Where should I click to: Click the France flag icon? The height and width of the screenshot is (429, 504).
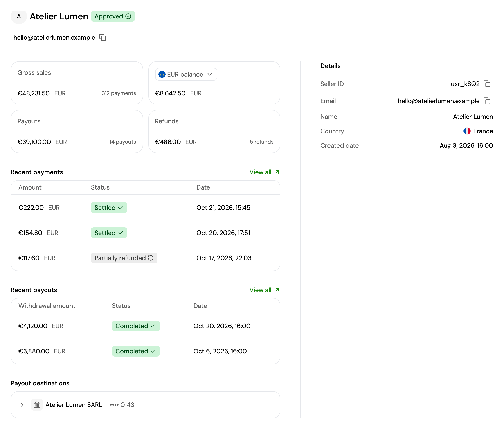point(467,131)
